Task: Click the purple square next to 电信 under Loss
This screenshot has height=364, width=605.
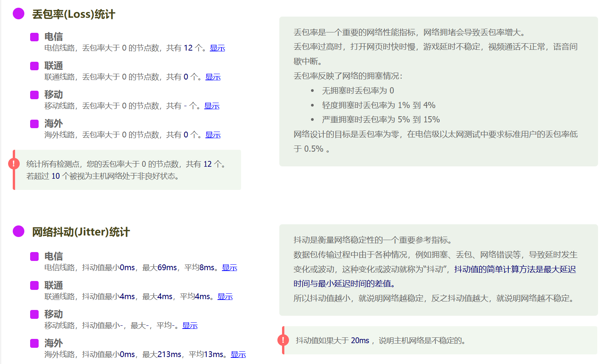Action: 34,37
